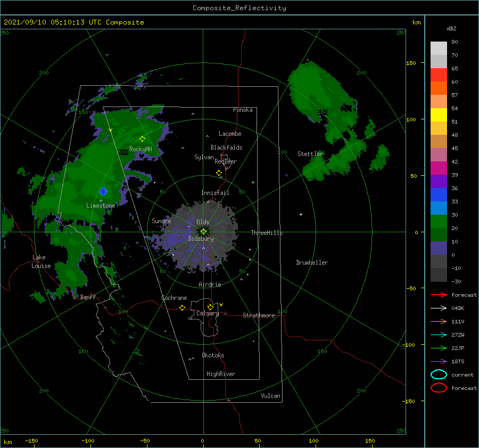Viewport: 479px width, 448px height.
Task: Click the Sylvan label
Action: (x=204, y=157)
